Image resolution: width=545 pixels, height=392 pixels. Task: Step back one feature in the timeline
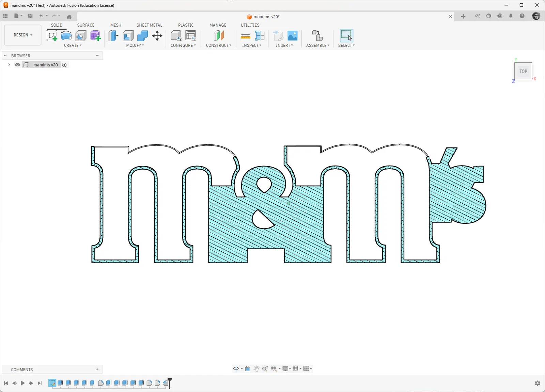coord(14,383)
